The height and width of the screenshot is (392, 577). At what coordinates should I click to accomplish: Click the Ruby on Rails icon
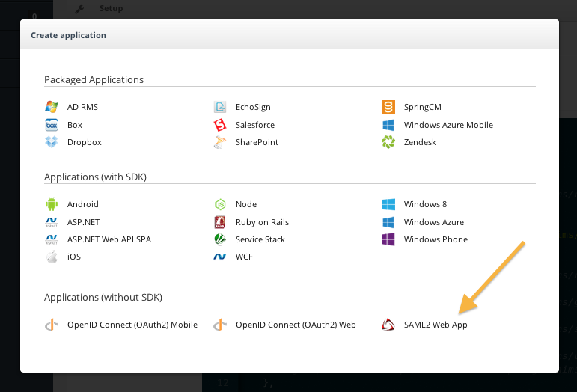(220, 222)
